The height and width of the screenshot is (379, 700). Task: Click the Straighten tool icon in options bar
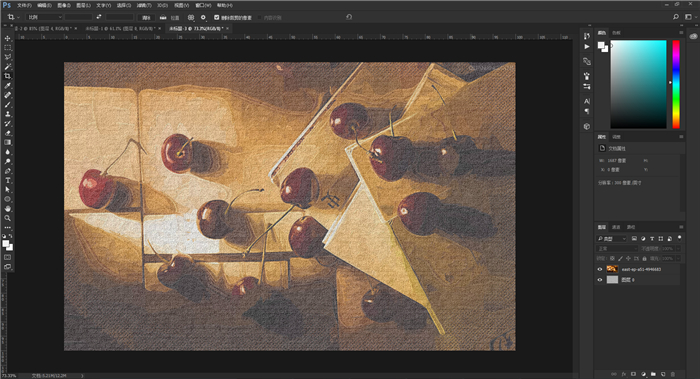pos(163,17)
